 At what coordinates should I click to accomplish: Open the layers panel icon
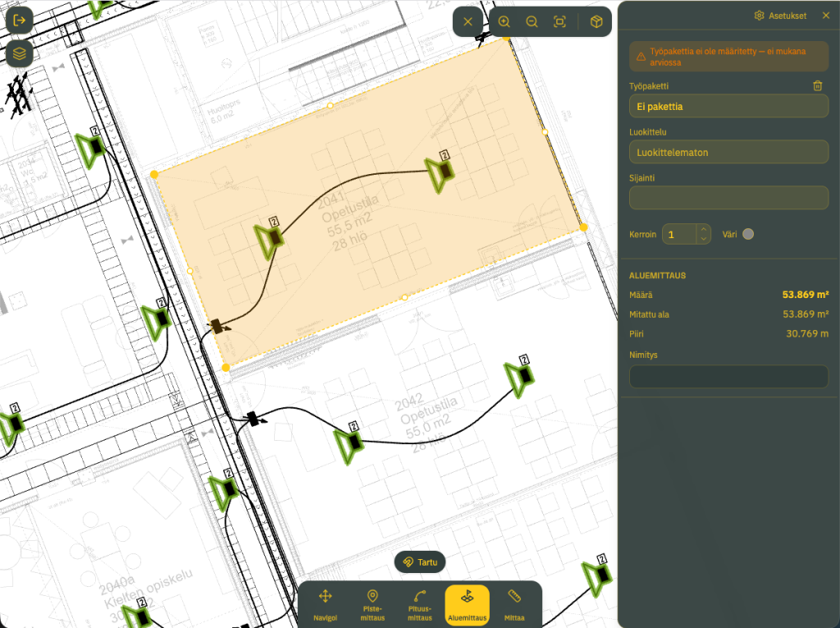(20, 53)
